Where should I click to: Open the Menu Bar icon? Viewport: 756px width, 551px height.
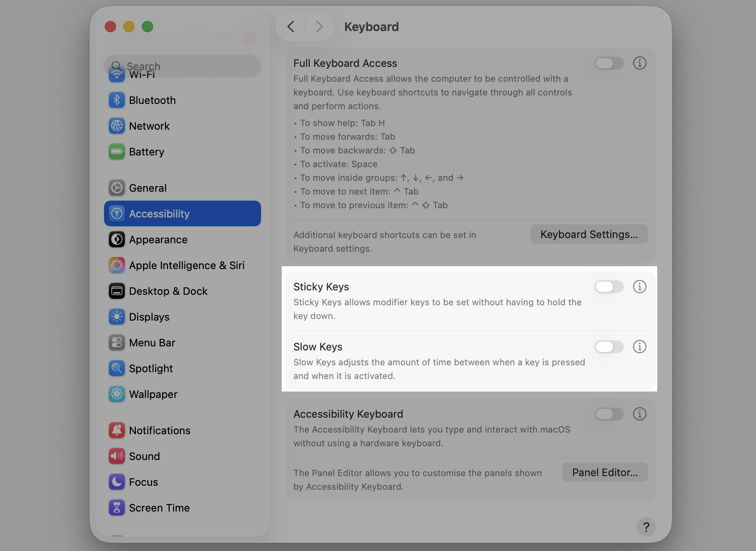[117, 342]
